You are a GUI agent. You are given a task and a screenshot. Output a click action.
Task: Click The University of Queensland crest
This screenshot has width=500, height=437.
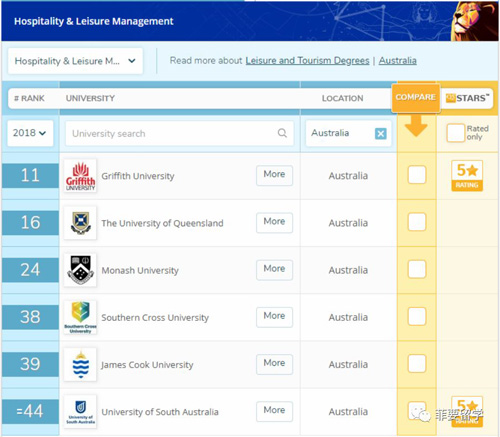tap(80, 223)
